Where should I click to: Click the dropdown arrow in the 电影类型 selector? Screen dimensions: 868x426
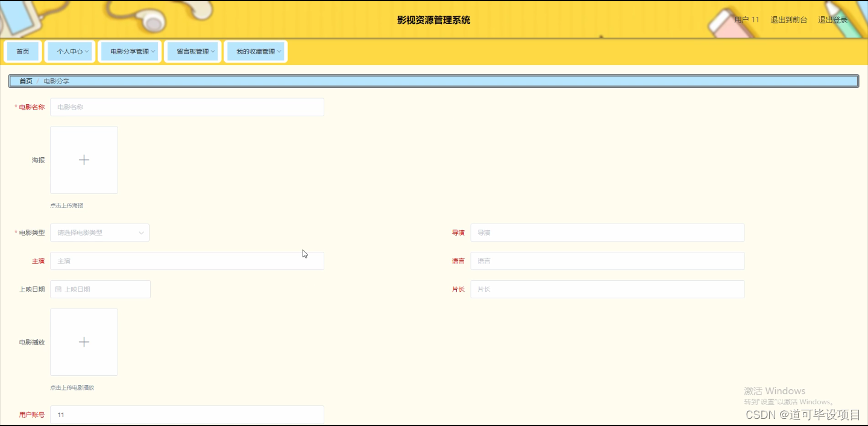point(141,233)
